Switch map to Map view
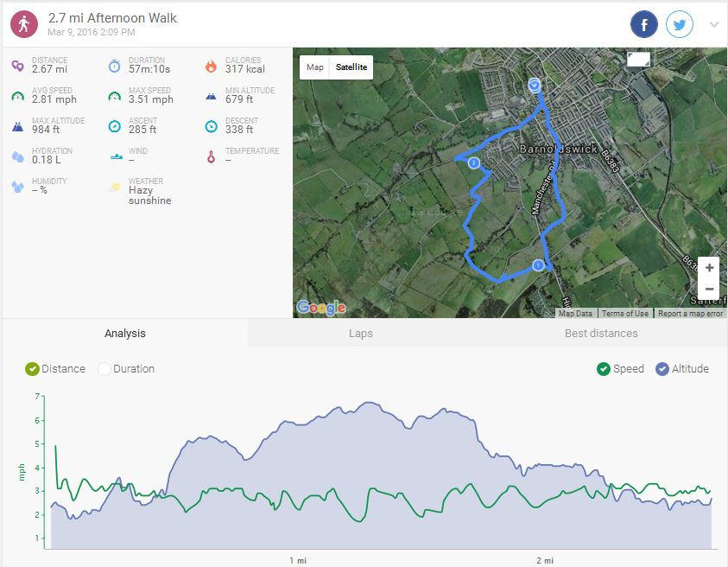728x567 pixels. coord(315,67)
